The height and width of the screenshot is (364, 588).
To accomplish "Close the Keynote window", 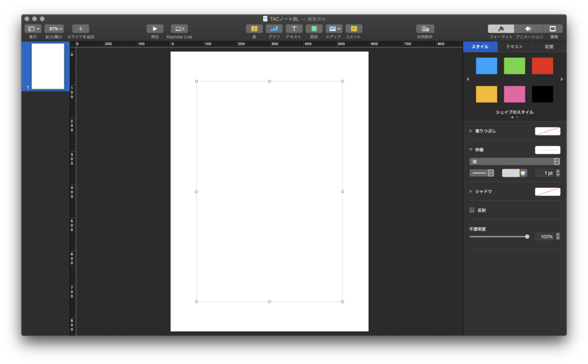I will pos(26,19).
